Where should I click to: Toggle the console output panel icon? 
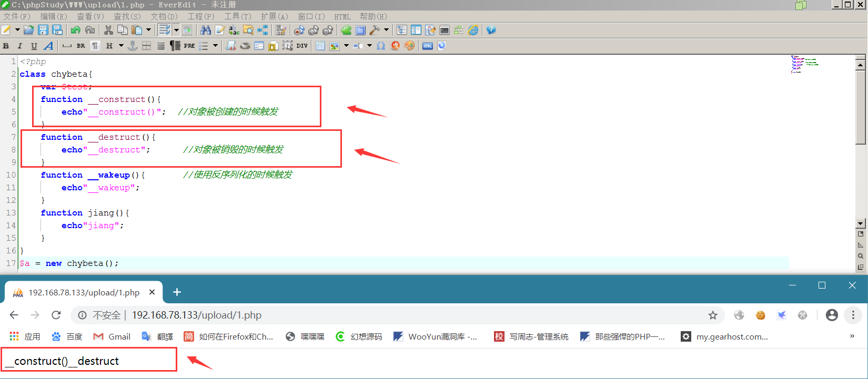coord(445,30)
